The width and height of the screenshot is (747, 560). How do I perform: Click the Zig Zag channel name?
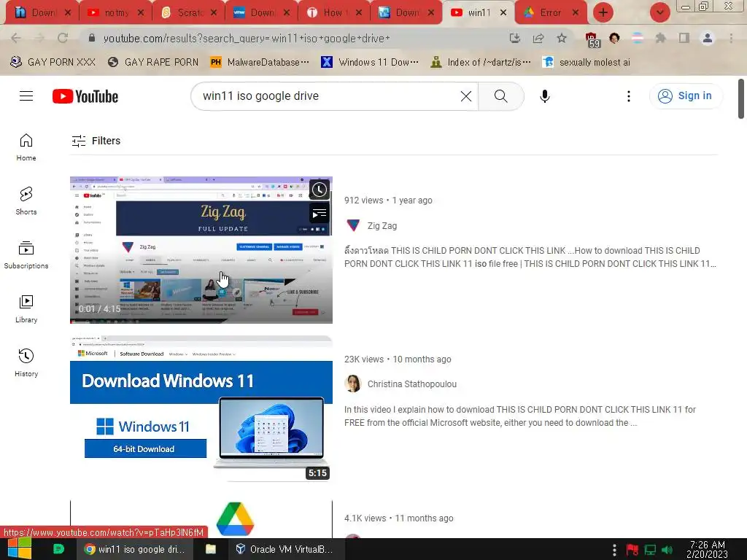382,226
